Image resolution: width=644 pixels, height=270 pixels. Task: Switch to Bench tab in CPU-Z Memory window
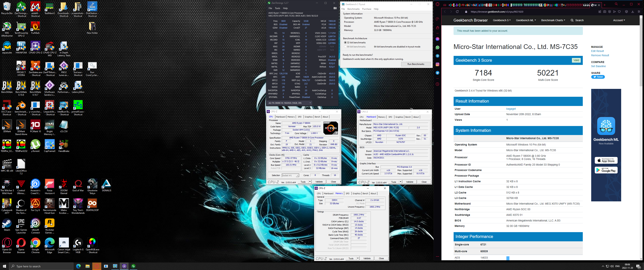[365, 194]
